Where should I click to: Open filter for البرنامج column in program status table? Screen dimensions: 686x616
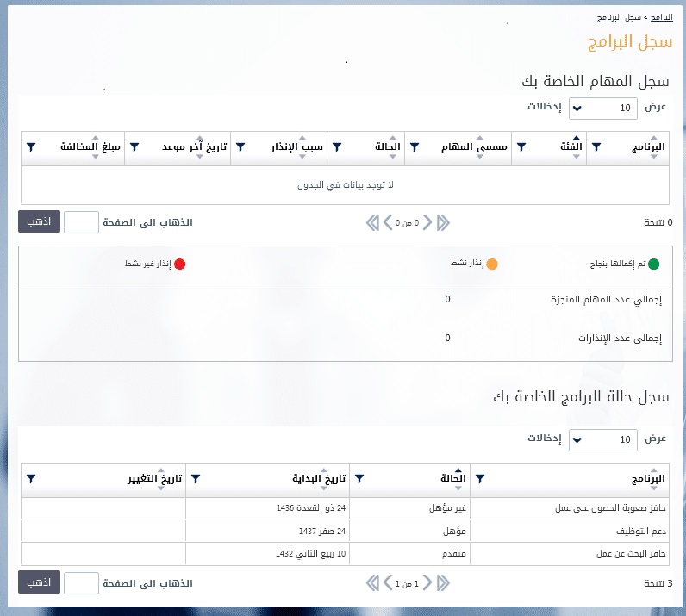480,479
